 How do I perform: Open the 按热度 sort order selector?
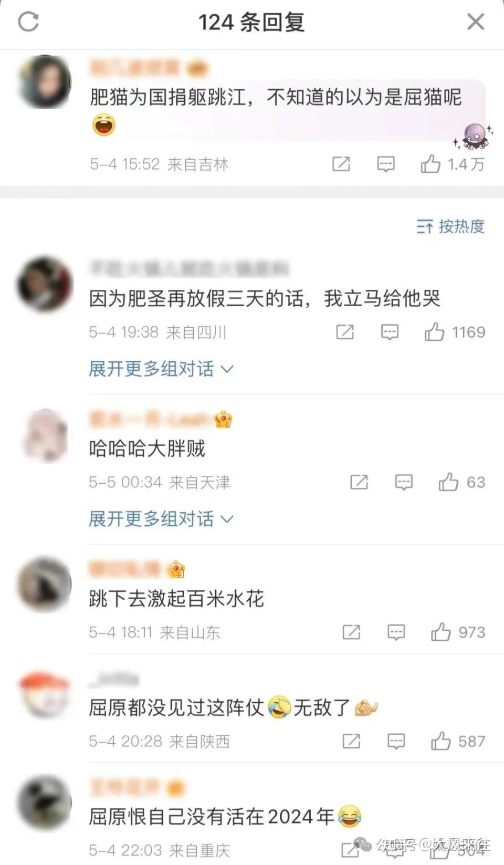(x=450, y=226)
